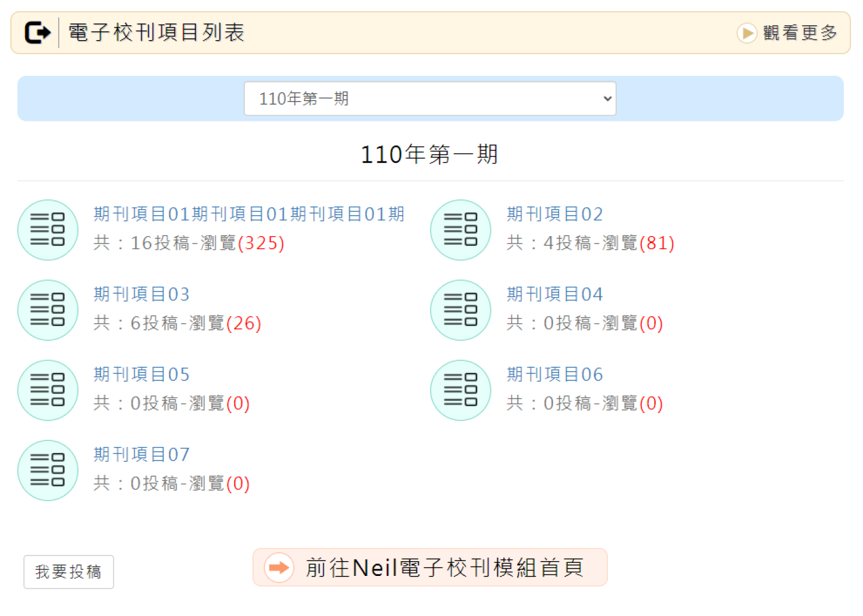
Task: Click list icon for 期刊項目06
Action: click(460, 390)
